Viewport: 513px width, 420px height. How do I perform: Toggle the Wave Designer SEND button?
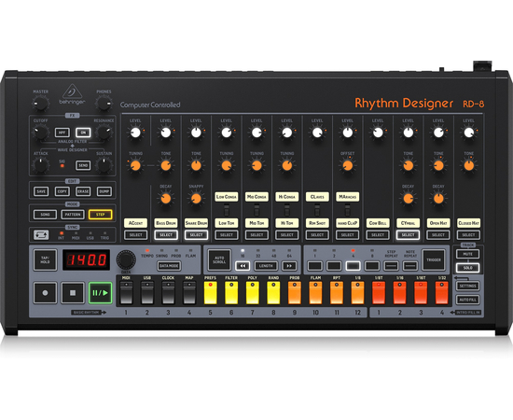tap(83, 165)
